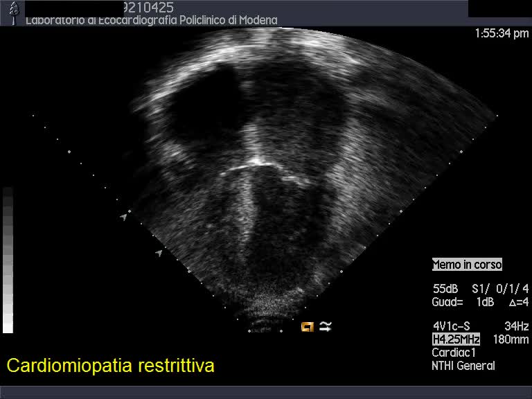The image size is (532, 399).
Task: Click the 'S1/ 0/1/ 4' parameter text
Action: click(x=500, y=289)
